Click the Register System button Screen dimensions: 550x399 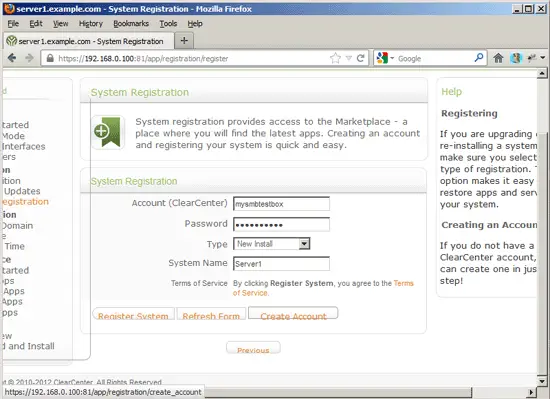[x=133, y=315]
